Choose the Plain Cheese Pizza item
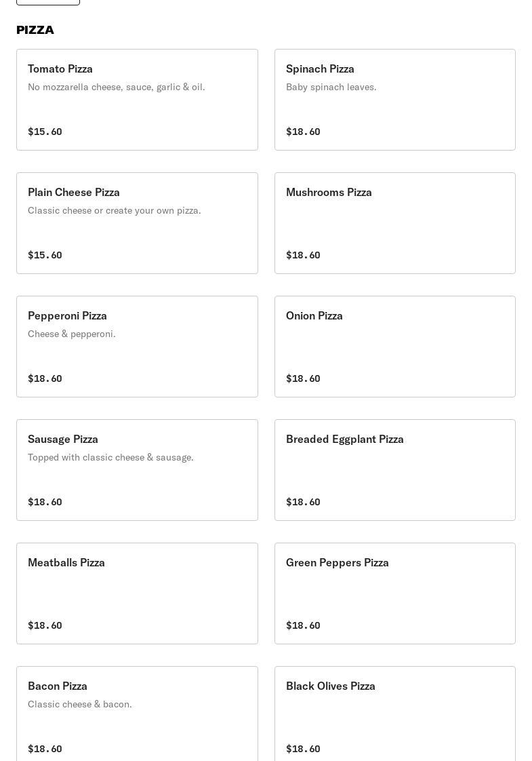Viewport: 532px width, 761px height. click(137, 223)
